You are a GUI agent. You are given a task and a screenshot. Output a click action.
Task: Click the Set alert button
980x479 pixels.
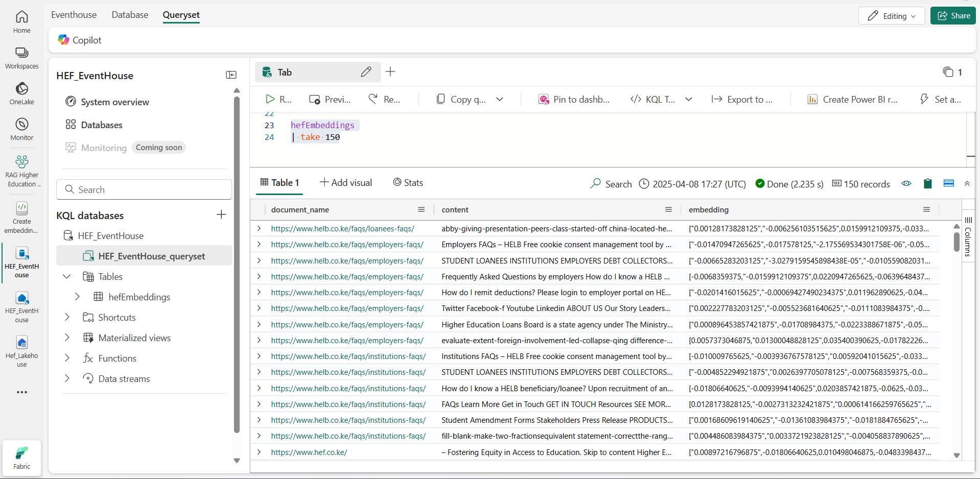pos(940,99)
